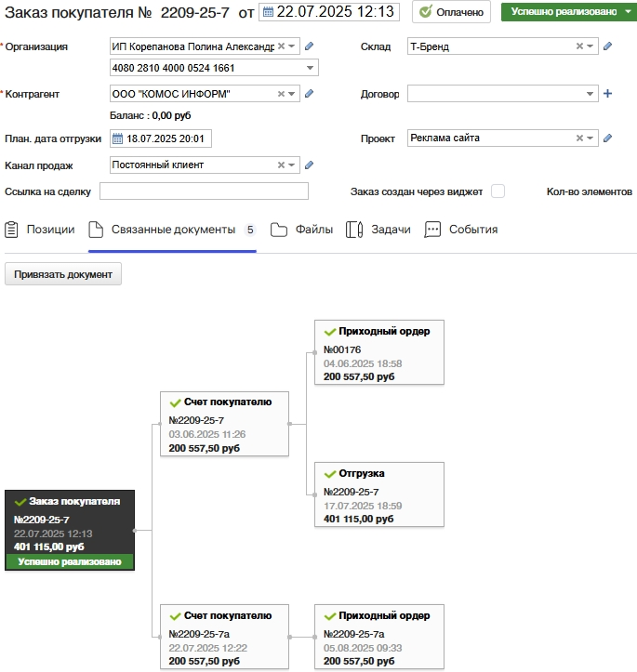The height and width of the screenshot is (672, 637).
Task: Open the Договор dropdown list
Action: click(x=591, y=93)
